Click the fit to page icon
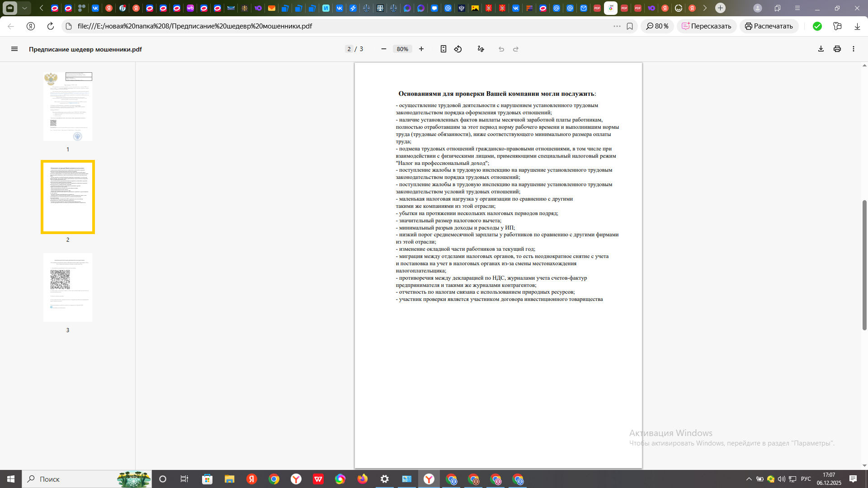868x488 pixels. click(x=443, y=49)
